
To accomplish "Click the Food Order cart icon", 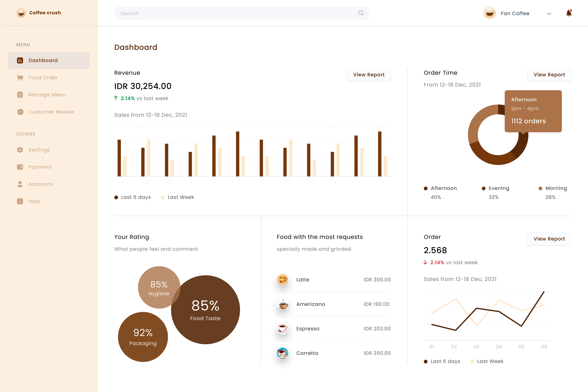I will 20,77.
